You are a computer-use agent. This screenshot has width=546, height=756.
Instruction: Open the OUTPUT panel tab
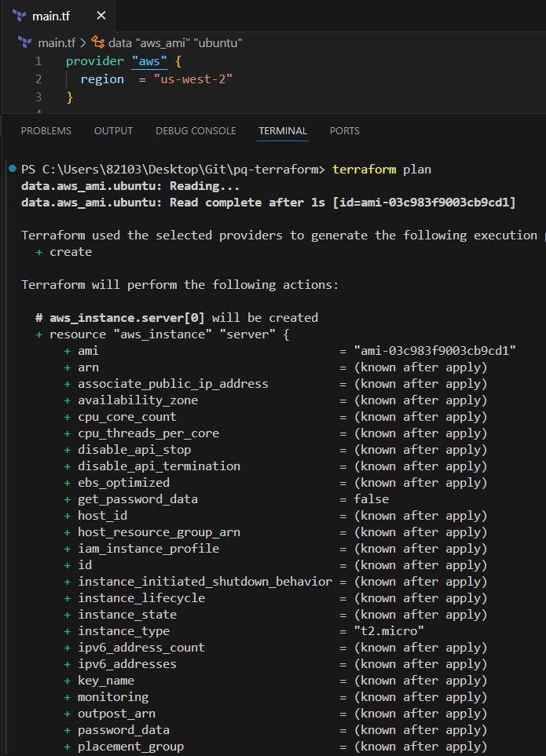click(113, 130)
